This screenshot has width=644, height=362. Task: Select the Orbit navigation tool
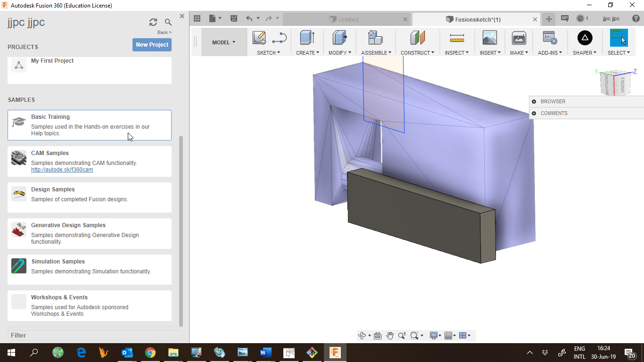pyautogui.click(x=362, y=336)
